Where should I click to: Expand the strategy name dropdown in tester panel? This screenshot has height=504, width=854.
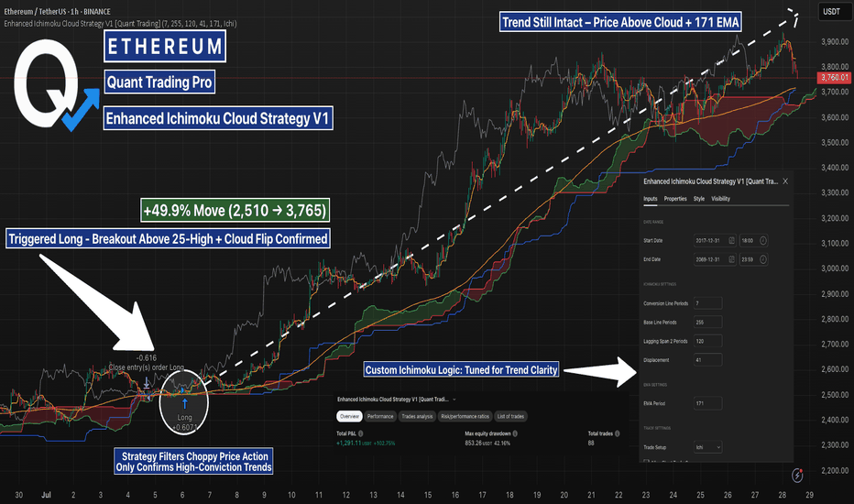point(454,400)
